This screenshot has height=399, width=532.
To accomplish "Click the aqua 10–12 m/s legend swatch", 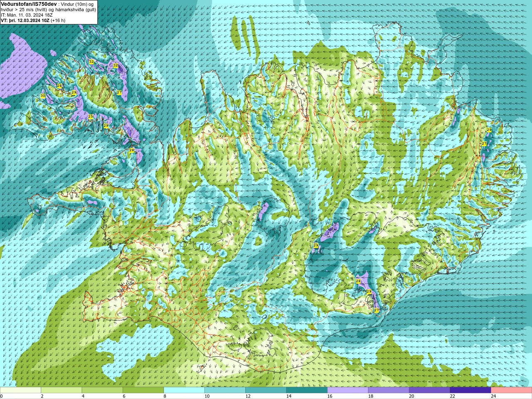I will 225,390.
